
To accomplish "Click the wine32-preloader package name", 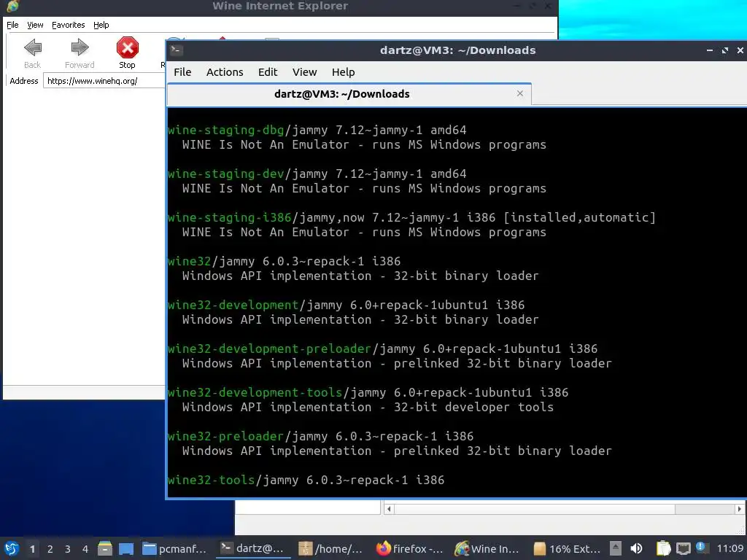I will [226, 436].
